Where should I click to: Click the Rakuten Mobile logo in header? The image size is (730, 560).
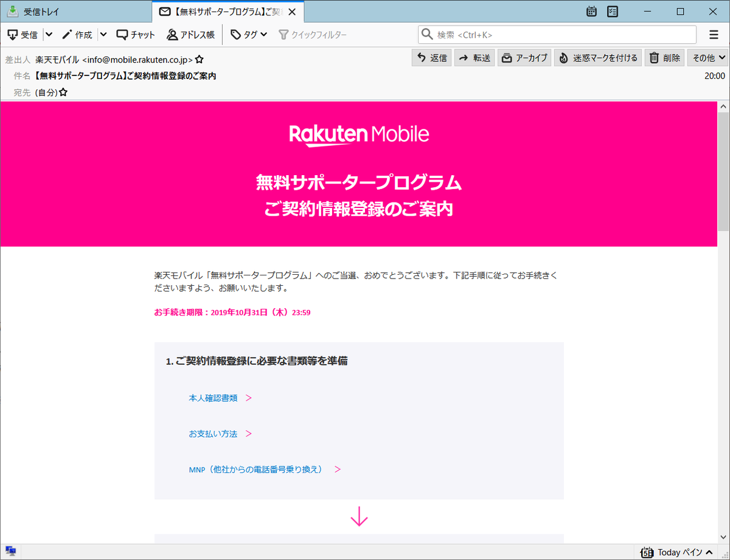tap(359, 136)
